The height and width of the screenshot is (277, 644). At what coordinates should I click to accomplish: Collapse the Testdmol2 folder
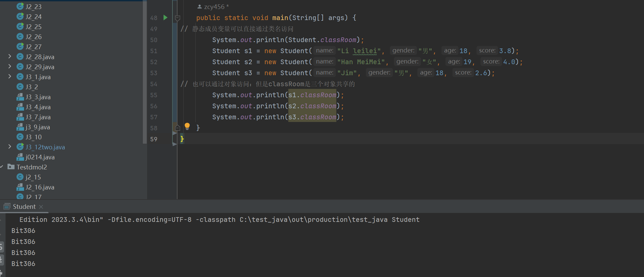(2, 167)
